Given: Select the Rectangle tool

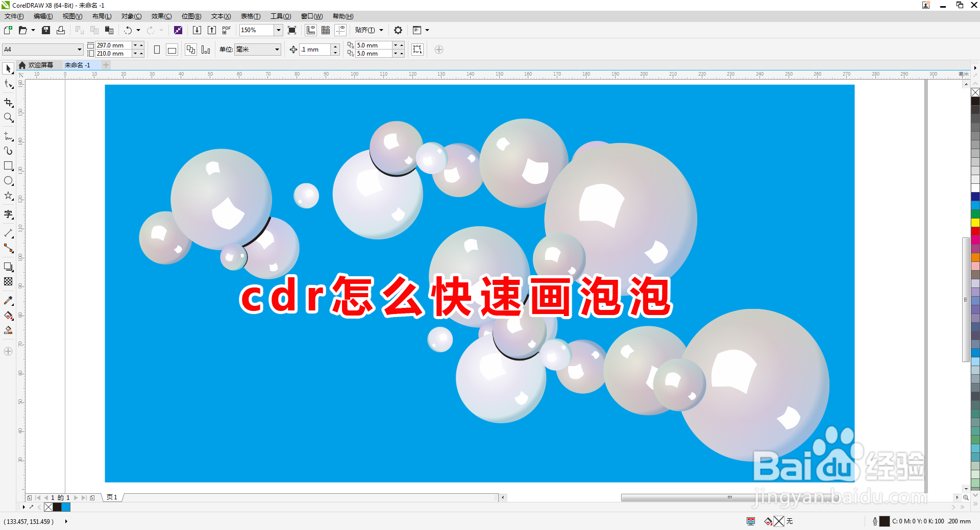Looking at the screenshot, I should 8,165.
